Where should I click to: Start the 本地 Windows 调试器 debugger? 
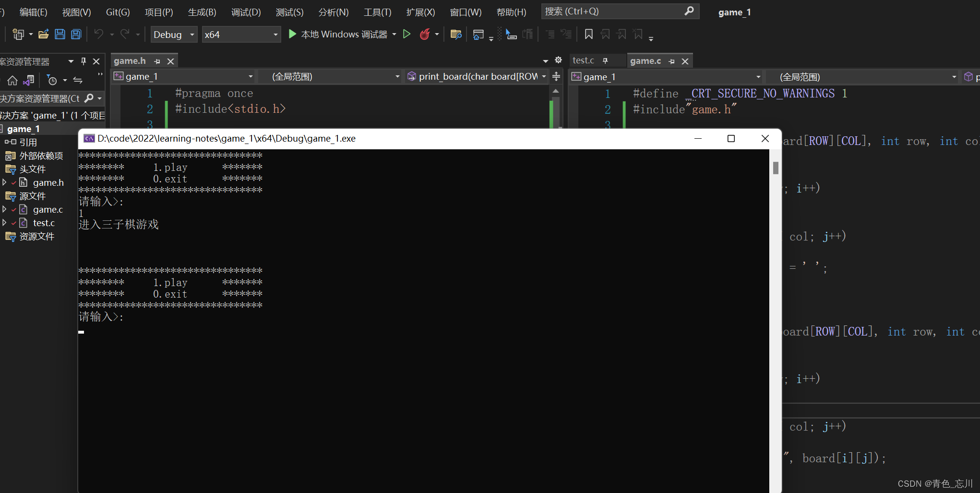coord(338,34)
